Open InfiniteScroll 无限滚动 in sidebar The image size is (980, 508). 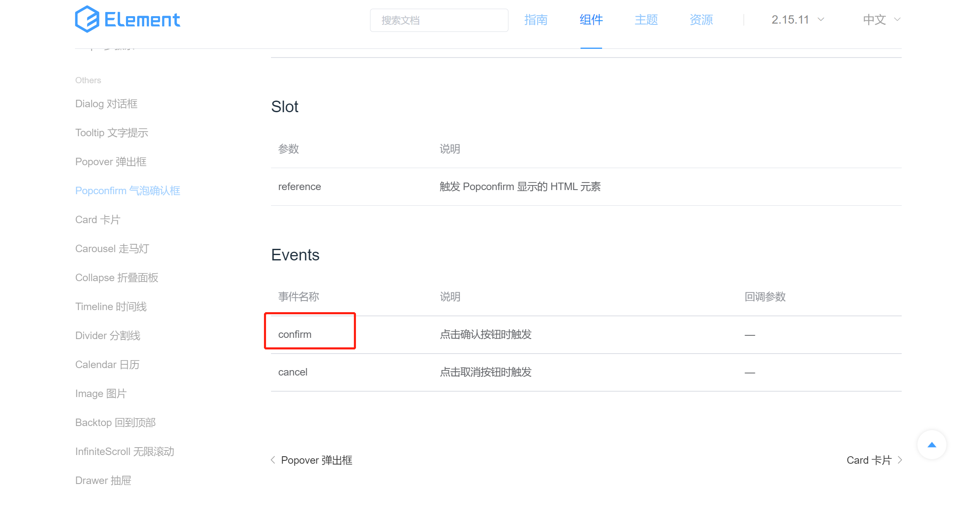(x=124, y=452)
